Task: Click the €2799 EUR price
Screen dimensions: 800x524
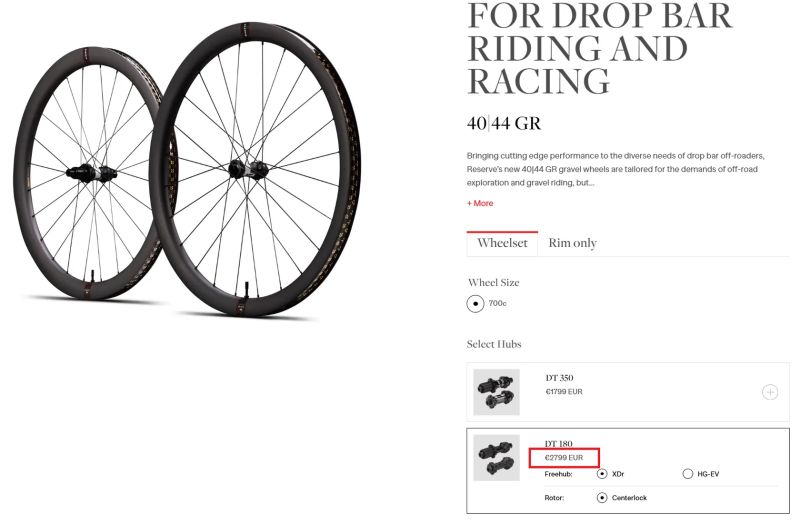Action: [564, 458]
